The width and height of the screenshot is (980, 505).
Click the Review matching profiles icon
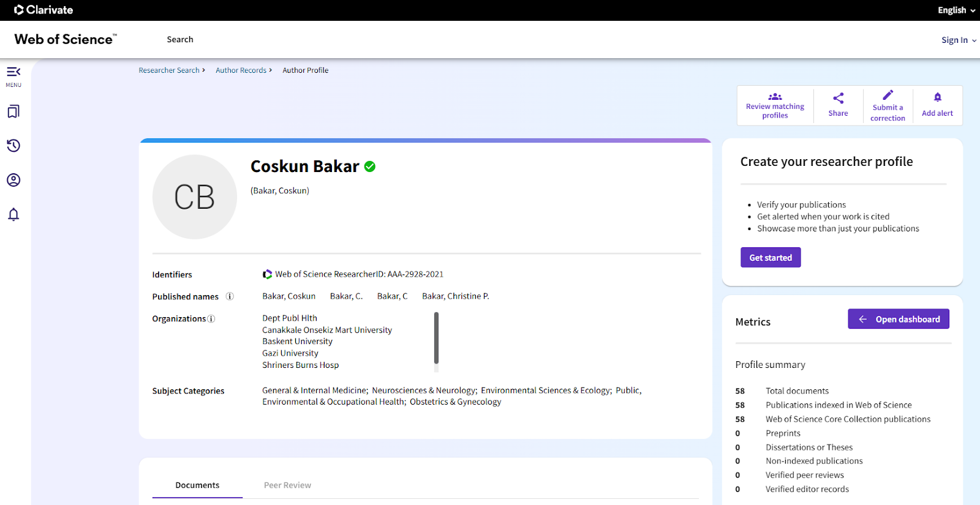coord(775,97)
